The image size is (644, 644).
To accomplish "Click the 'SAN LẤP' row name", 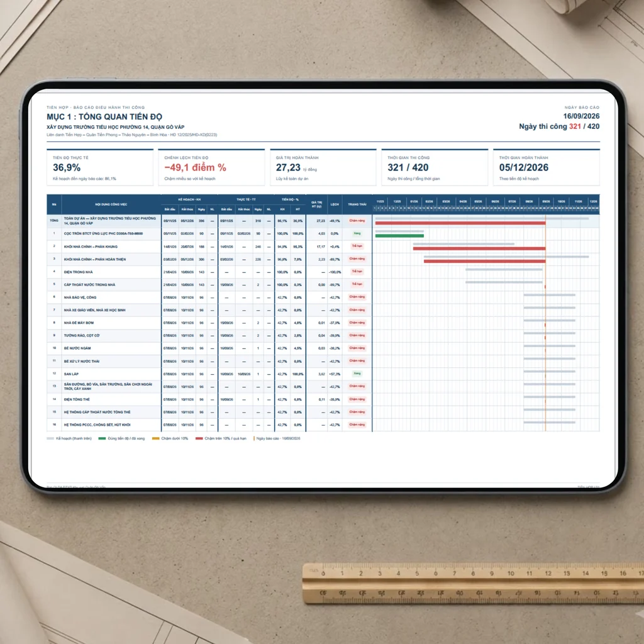I will click(x=71, y=374).
